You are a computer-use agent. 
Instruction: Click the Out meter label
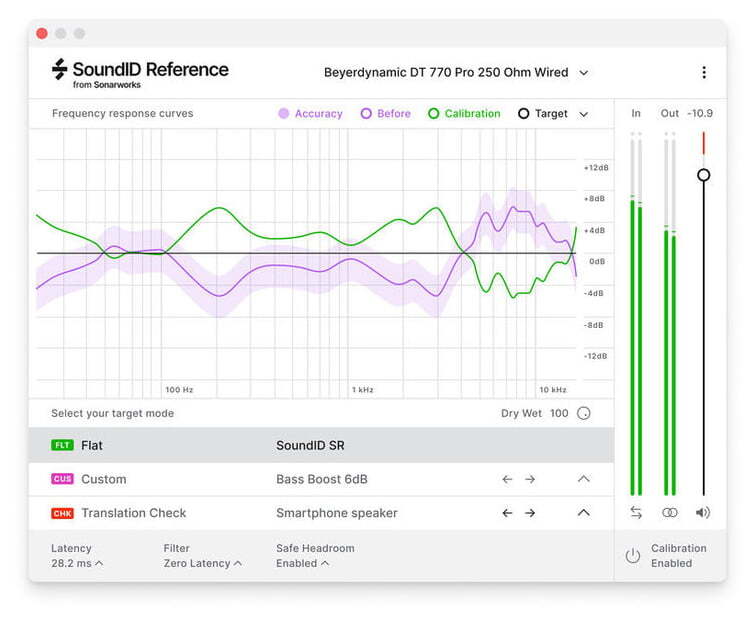point(669,114)
